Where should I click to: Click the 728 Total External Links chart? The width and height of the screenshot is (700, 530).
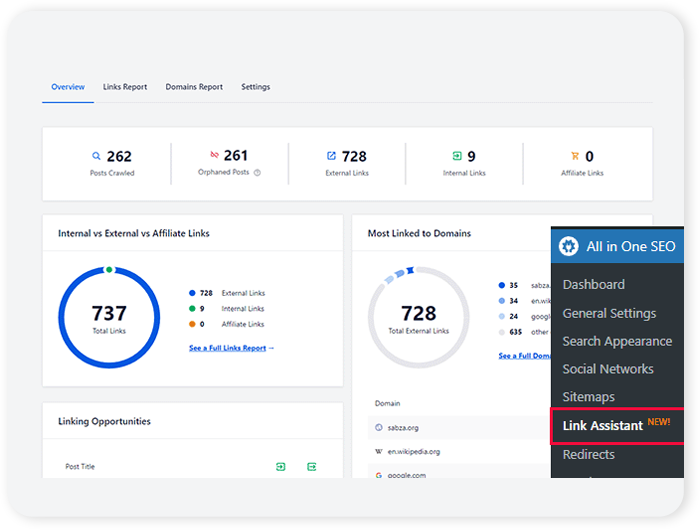coord(418,317)
